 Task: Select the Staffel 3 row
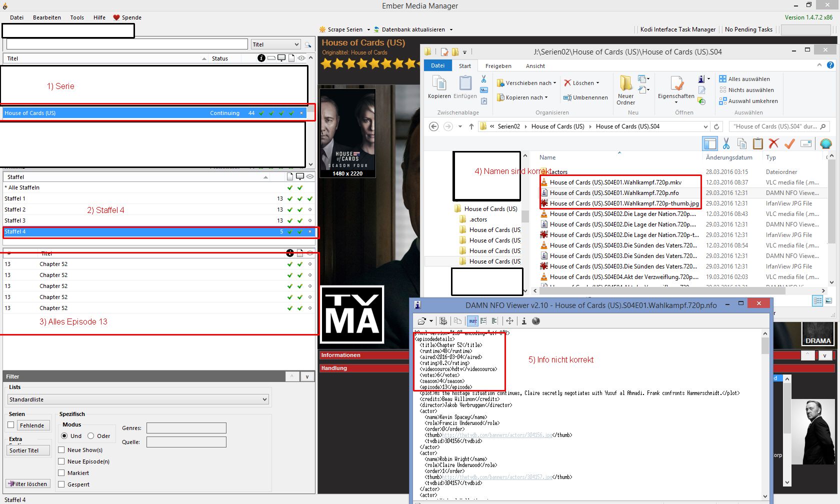(x=159, y=220)
